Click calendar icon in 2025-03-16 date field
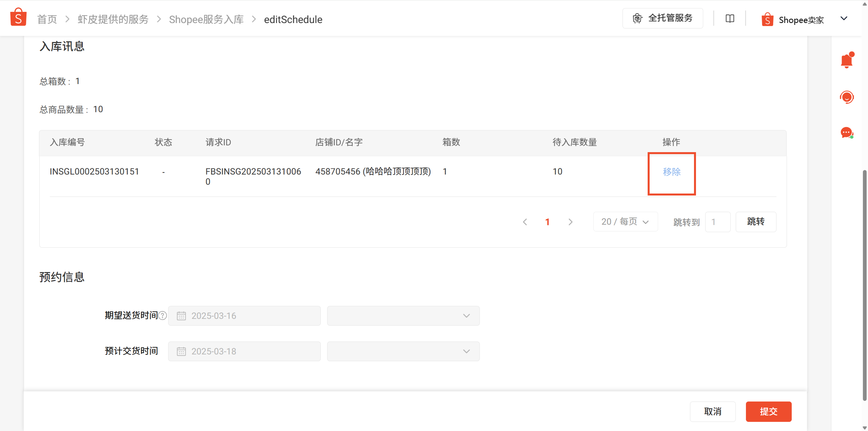 click(x=181, y=316)
